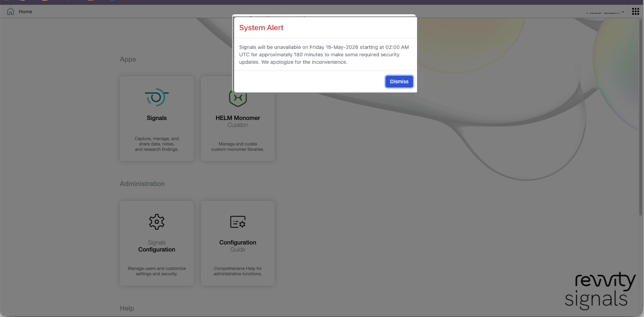Click the Administration section heading

142,183
